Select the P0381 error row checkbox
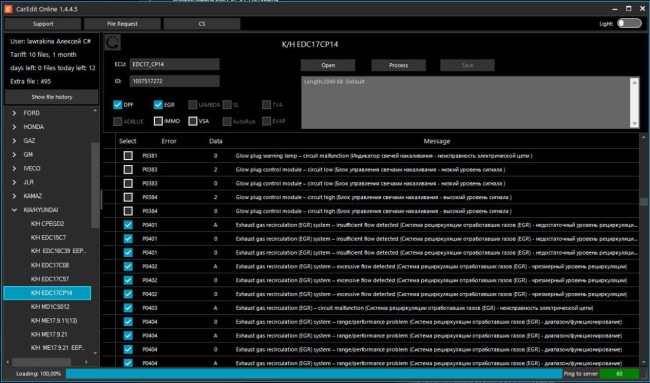The height and width of the screenshot is (383, 650). coord(128,156)
